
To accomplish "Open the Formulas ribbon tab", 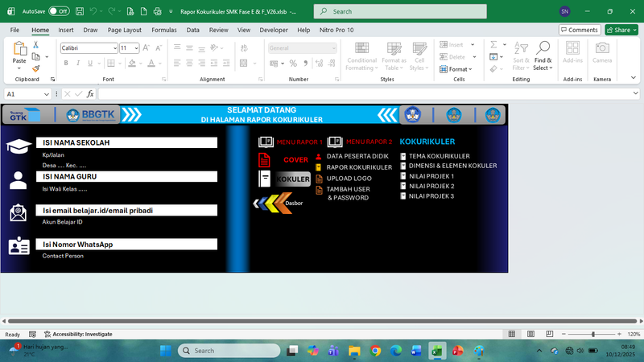I will click(x=163, y=30).
